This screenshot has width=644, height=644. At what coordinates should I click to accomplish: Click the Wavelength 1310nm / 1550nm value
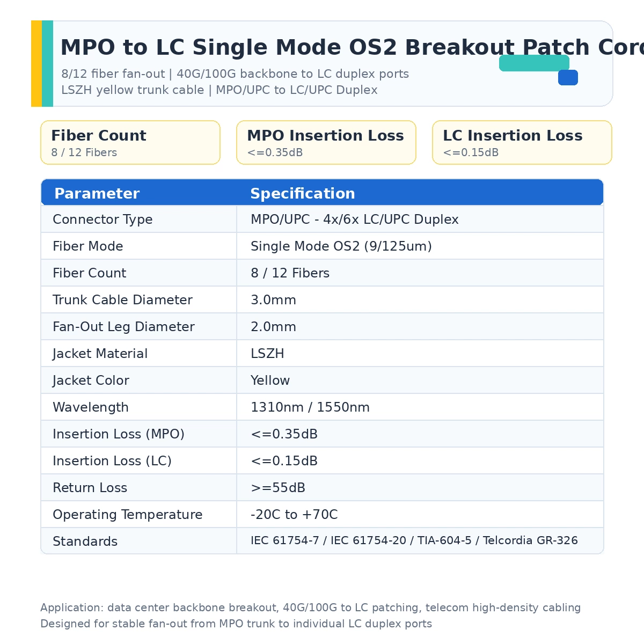(310, 407)
